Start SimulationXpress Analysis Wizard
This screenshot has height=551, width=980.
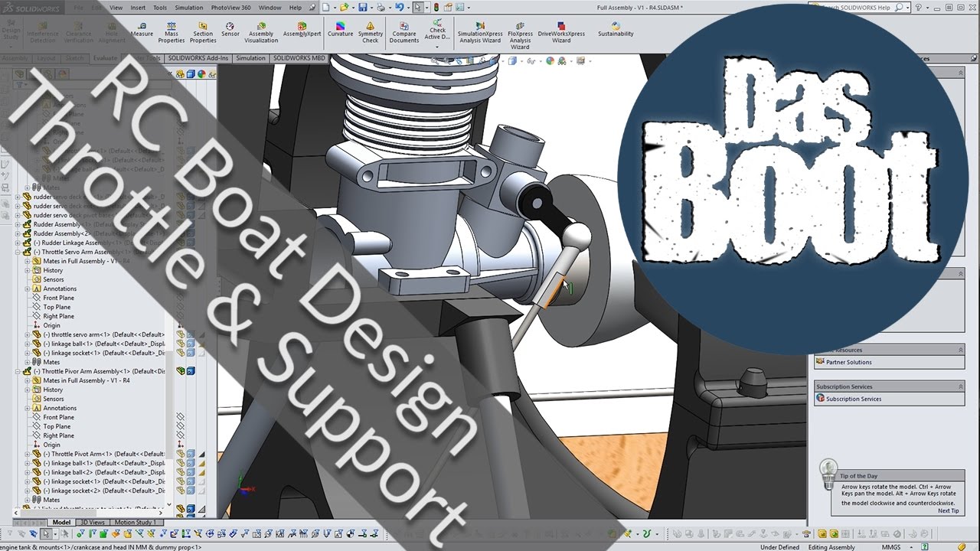click(480, 32)
